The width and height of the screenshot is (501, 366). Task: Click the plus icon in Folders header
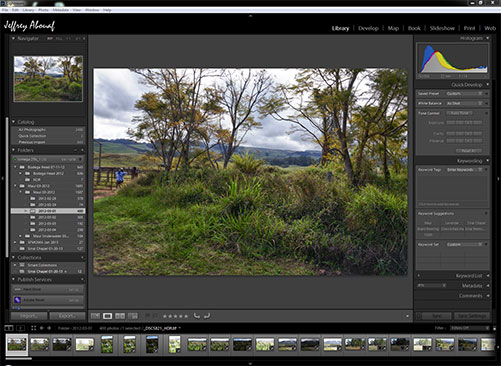[82, 150]
